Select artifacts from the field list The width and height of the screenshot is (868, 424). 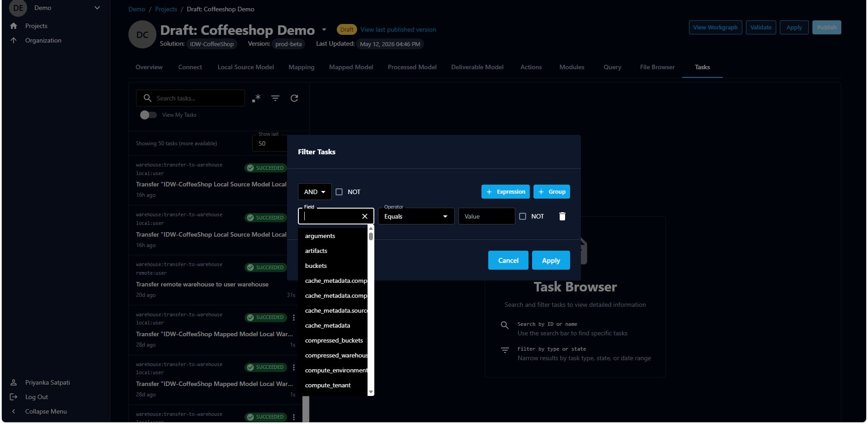[x=333, y=251]
